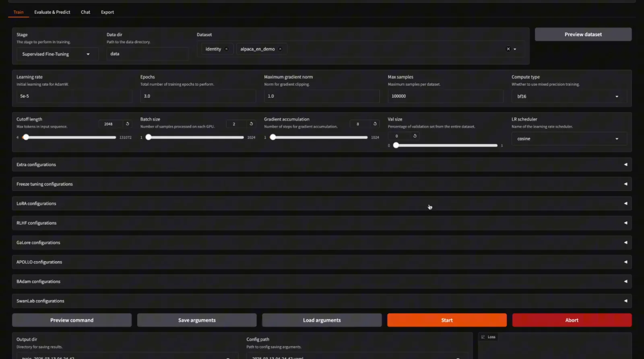This screenshot has height=359, width=644.
Task: Expand Freeze tuning configurations section
Action: (x=322, y=184)
